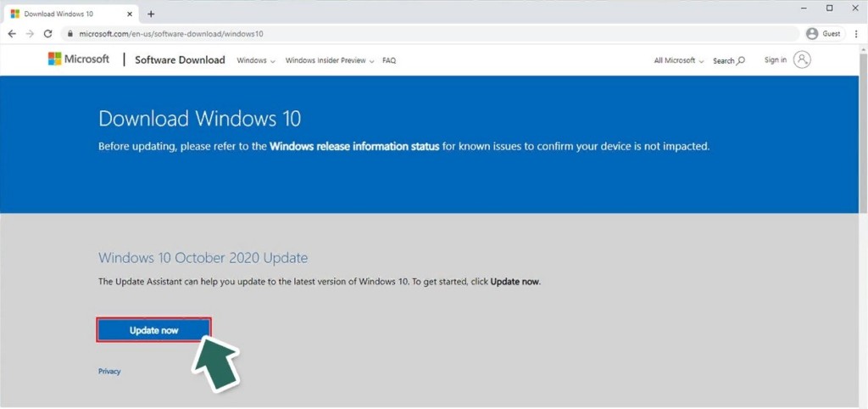Close the browser window

pyautogui.click(x=854, y=8)
